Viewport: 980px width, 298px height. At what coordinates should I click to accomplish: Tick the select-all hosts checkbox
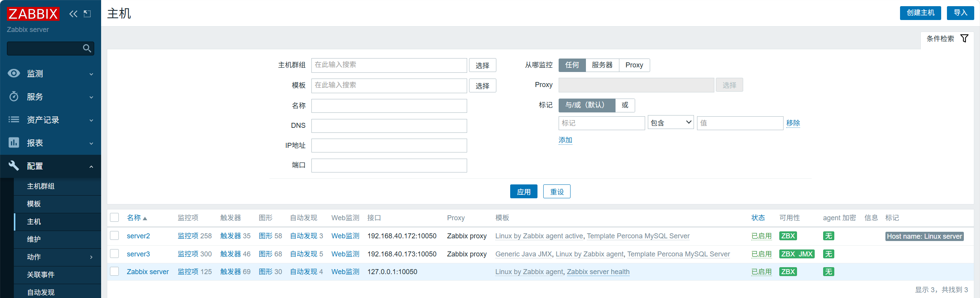pyautogui.click(x=115, y=218)
